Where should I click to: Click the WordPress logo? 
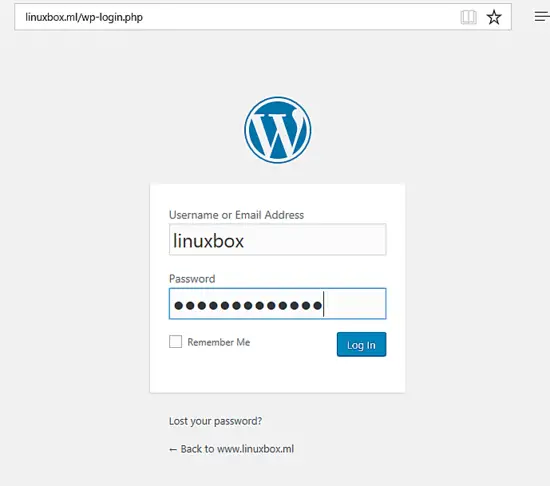[277, 130]
